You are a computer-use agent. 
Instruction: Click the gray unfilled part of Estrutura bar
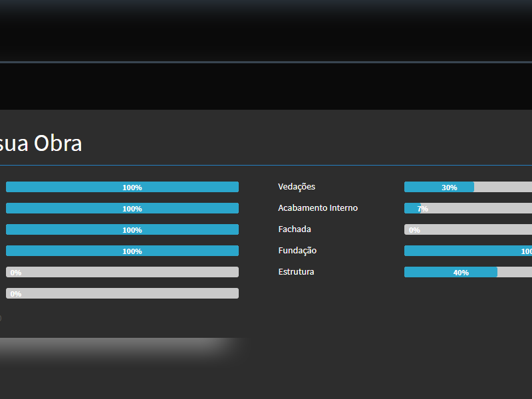tap(515, 272)
